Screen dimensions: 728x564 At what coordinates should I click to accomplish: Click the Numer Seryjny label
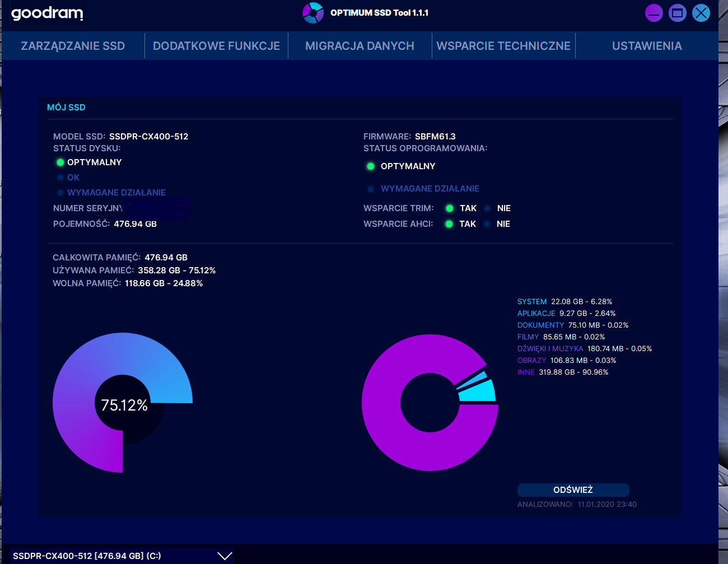pos(87,208)
